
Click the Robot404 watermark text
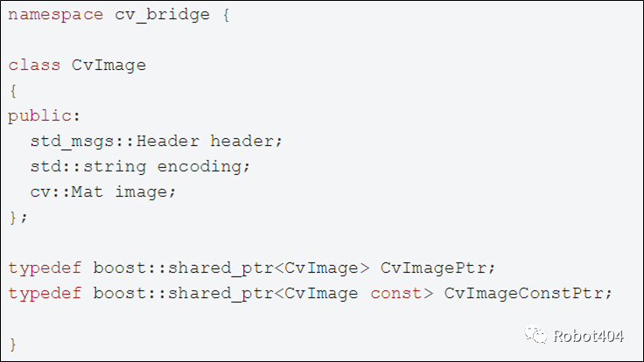tap(588, 336)
